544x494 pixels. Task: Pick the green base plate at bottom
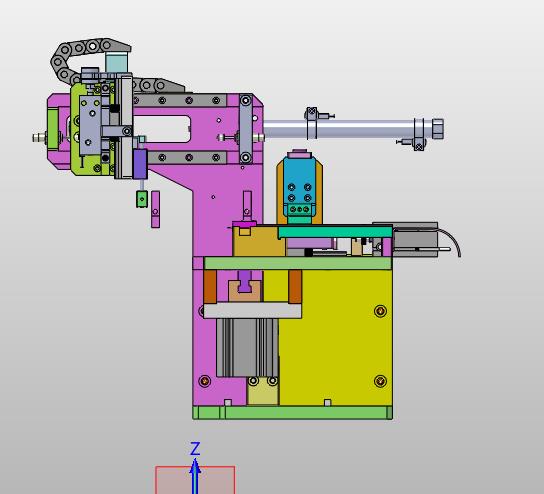[x=292, y=412]
